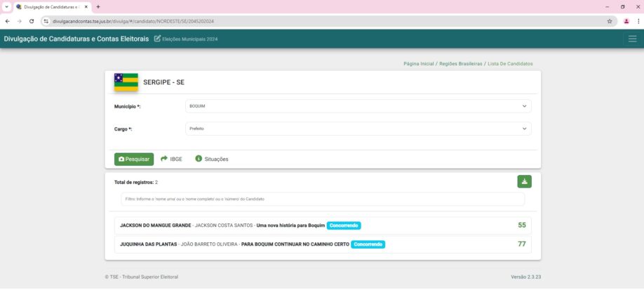Expand the Município dropdown showing BOQUIM
This screenshot has height=295, width=644.
(x=358, y=106)
